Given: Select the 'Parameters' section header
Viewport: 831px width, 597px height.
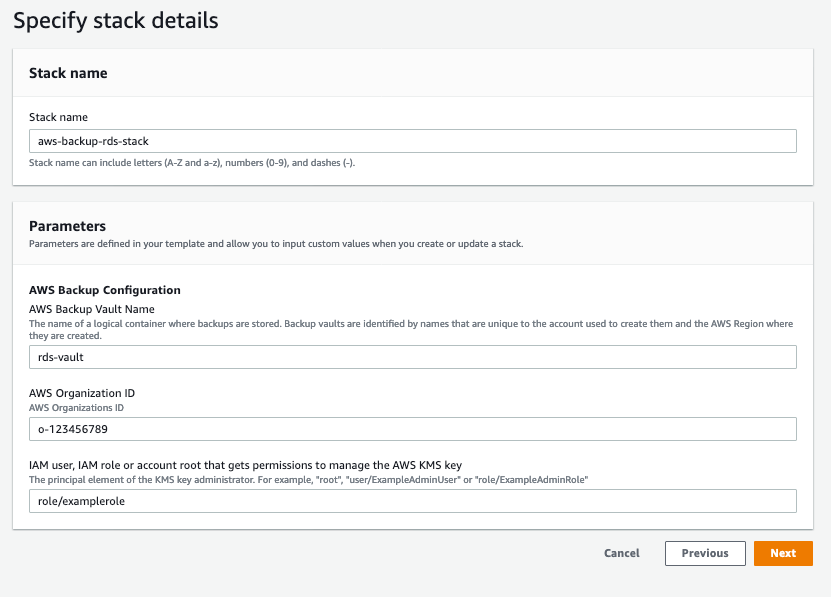Looking at the screenshot, I should [67, 226].
